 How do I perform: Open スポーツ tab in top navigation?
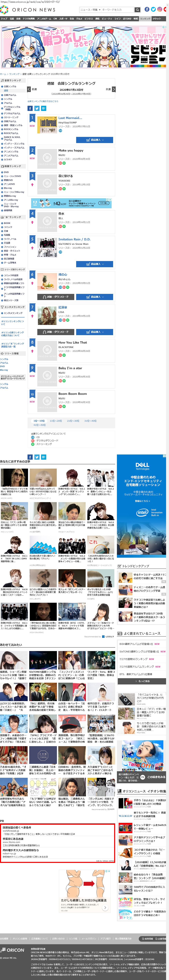click(63, 18)
